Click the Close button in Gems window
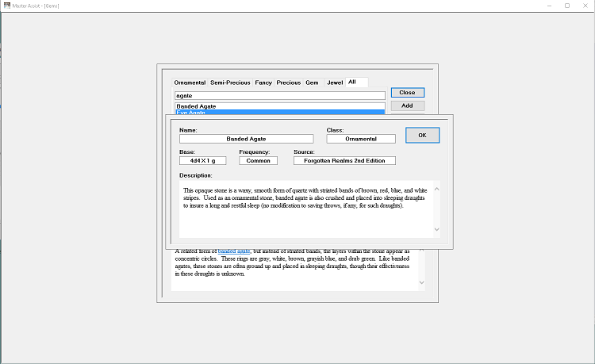 click(x=408, y=93)
